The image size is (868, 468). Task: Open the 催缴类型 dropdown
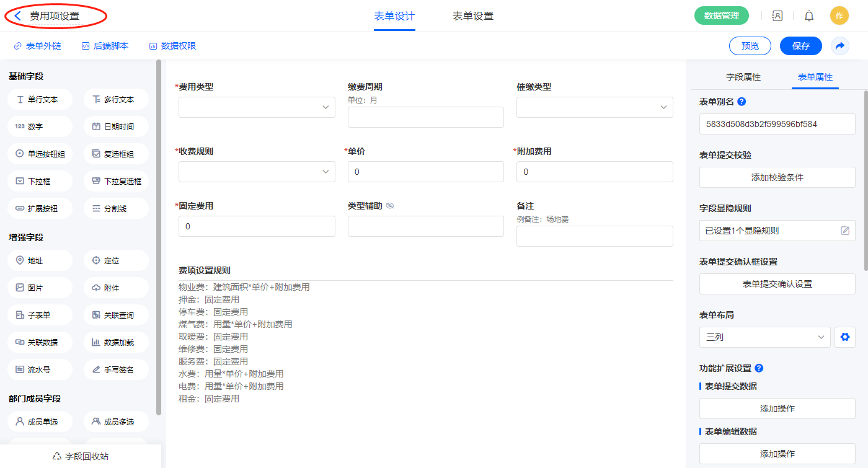[x=594, y=107]
